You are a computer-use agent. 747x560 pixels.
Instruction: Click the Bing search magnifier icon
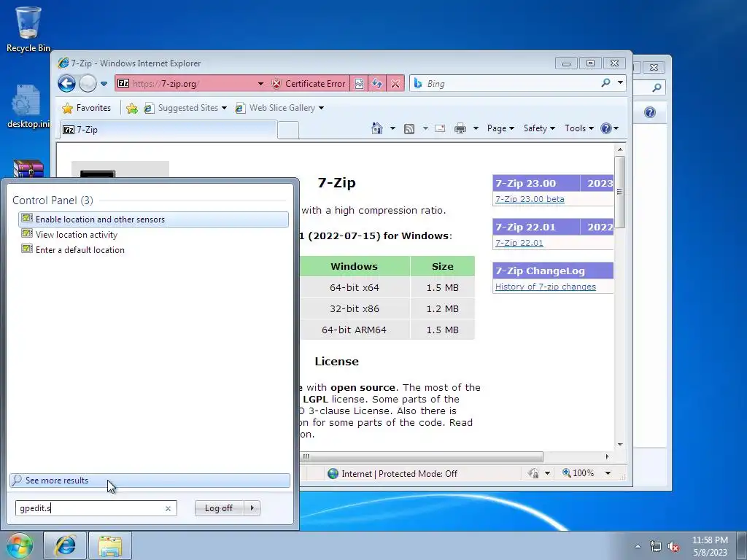coord(605,83)
